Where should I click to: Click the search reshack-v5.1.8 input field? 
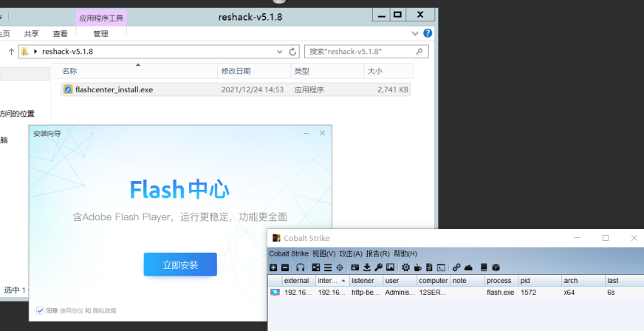[360, 52]
